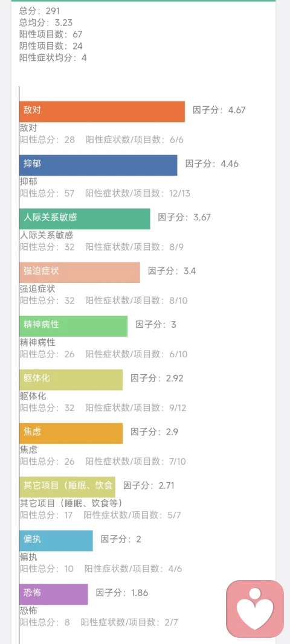
Task: Select the orange 焦虑 bar
Action: [x=71, y=433]
